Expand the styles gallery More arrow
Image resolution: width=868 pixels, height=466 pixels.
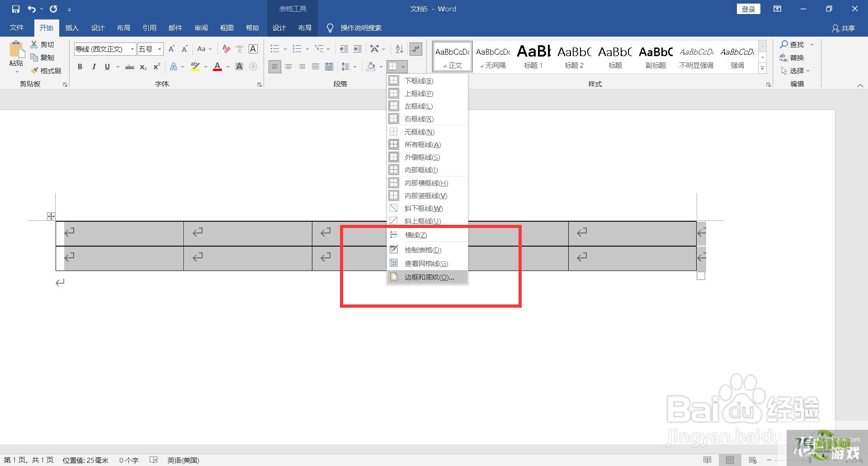763,69
